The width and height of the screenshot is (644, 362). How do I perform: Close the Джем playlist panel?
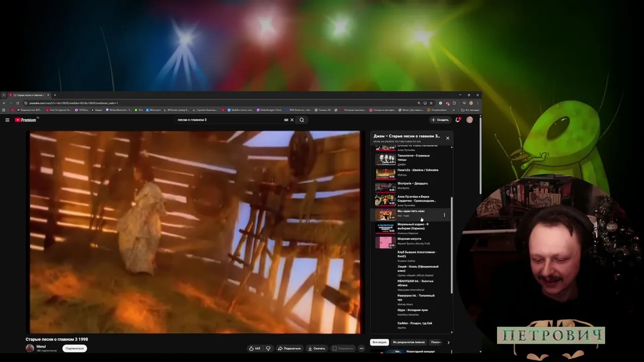(447, 138)
